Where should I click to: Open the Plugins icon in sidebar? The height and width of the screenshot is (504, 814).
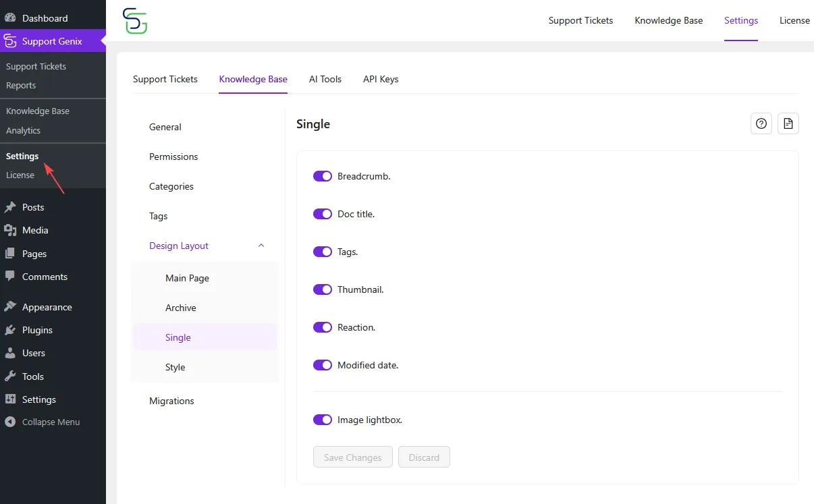point(9,330)
